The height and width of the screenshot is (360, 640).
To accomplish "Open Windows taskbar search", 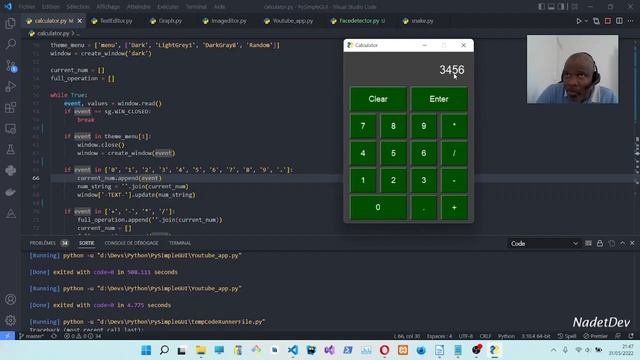I will click(x=164, y=350).
